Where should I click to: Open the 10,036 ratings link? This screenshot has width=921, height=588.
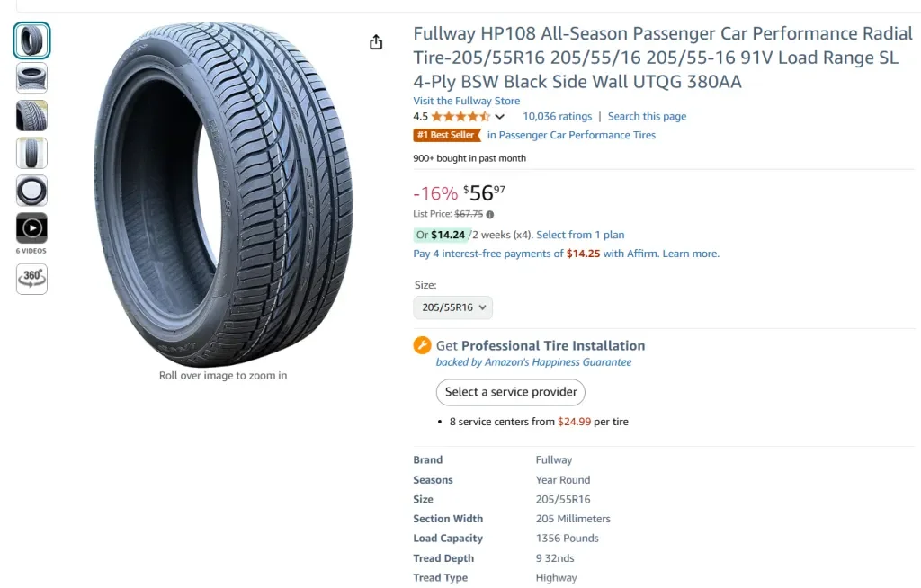[557, 116]
